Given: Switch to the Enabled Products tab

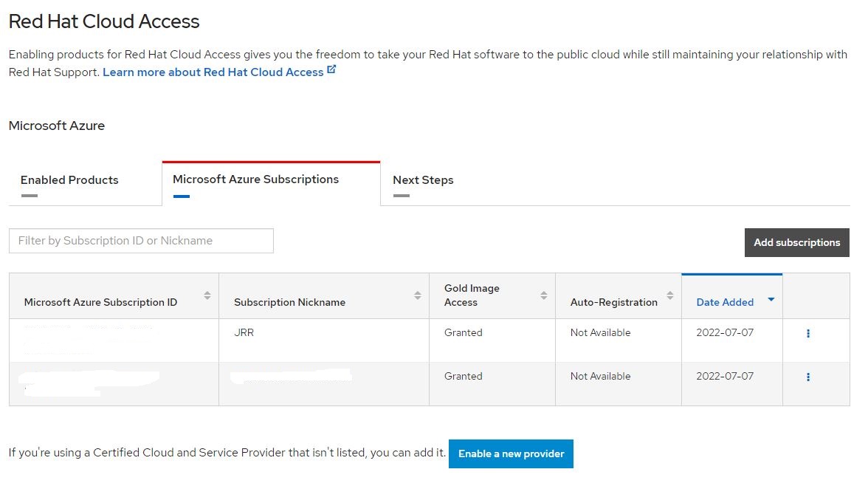Looking at the screenshot, I should tap(69, 180).
